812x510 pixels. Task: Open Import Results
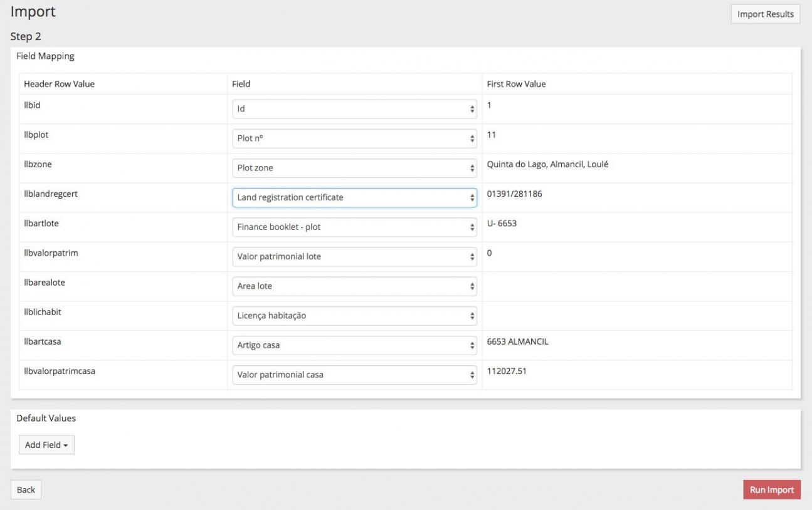pyautogui.click(x=765, y=14)
